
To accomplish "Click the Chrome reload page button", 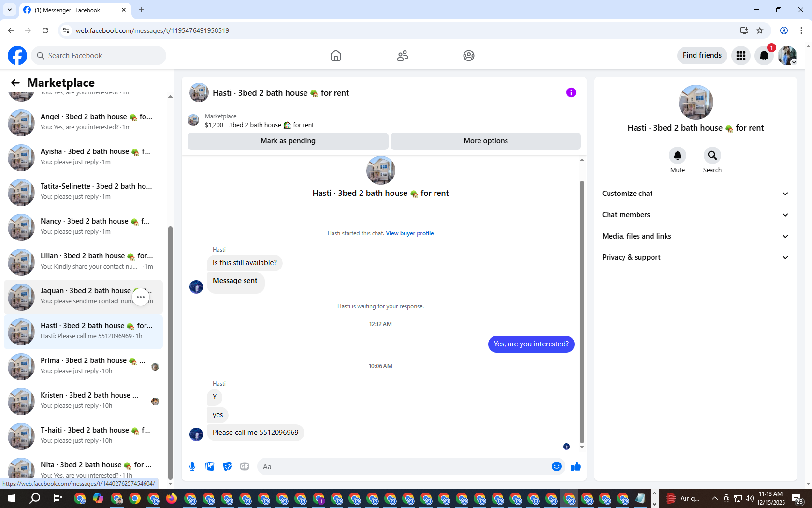I will point(45,30).
